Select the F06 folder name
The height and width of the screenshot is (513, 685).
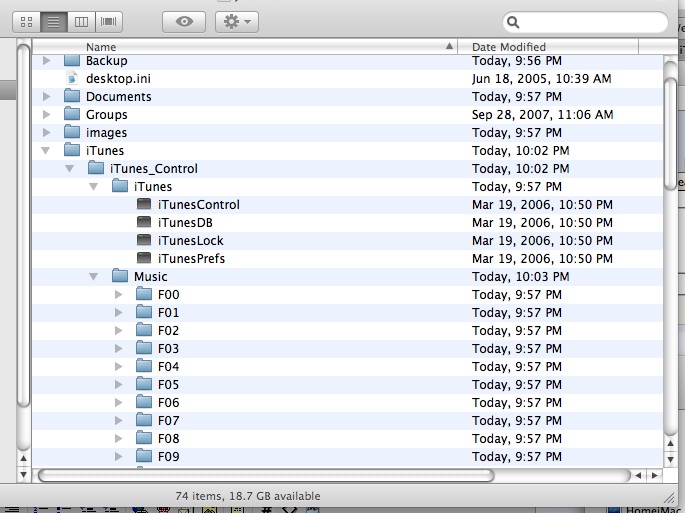point(169,402)
